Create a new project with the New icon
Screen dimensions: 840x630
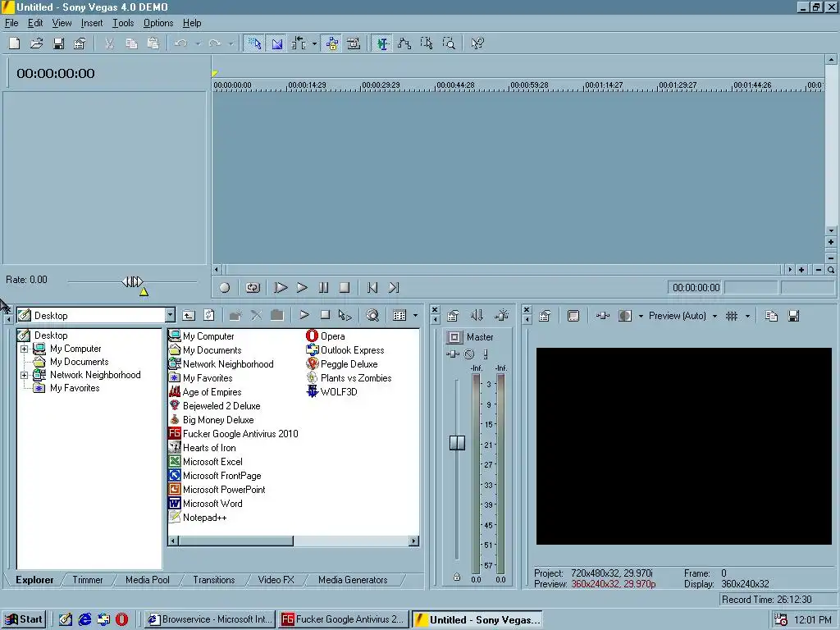pos(15,43)
